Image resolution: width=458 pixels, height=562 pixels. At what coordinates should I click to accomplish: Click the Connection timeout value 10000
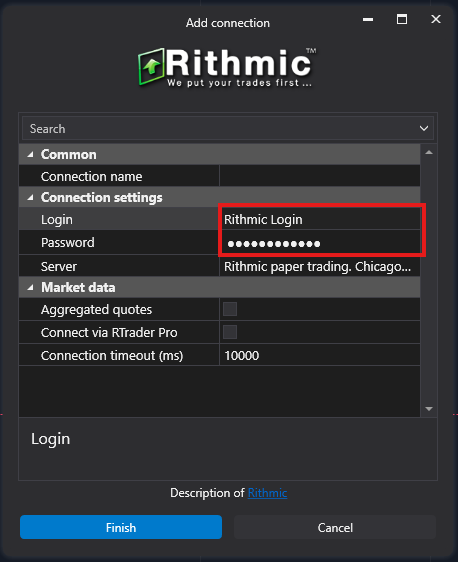coord(320,355)
